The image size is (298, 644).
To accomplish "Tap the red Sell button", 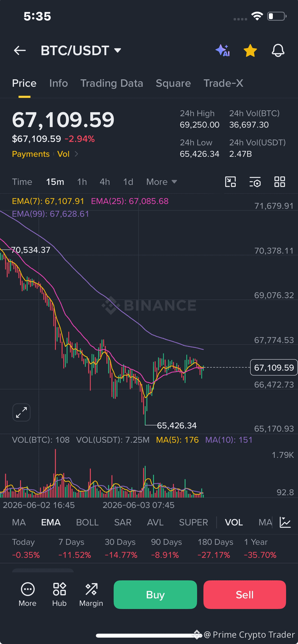I will [245, 595].
